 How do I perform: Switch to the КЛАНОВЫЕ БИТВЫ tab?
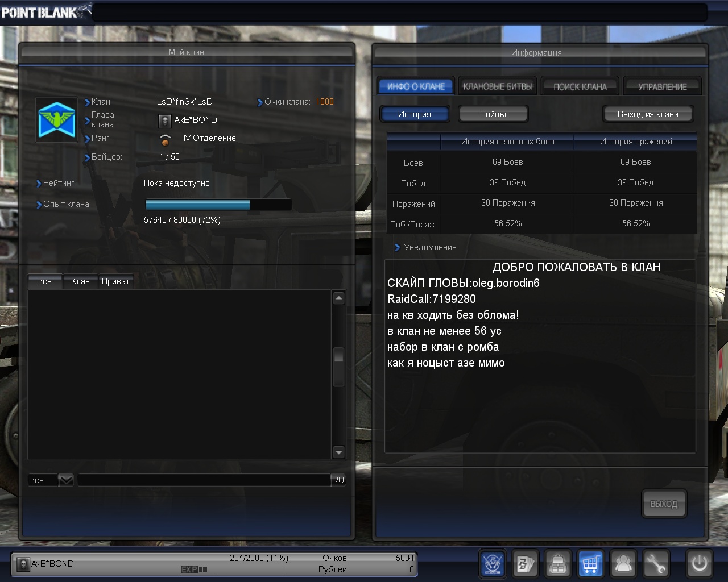tap(498, 86)
